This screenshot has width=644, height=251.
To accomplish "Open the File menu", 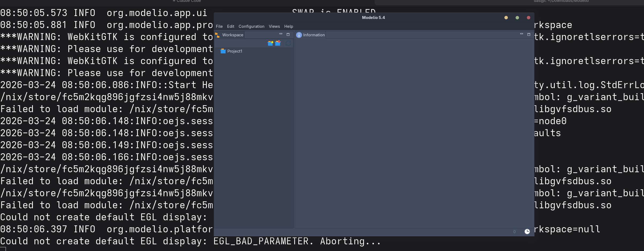I will coord(219,26).
